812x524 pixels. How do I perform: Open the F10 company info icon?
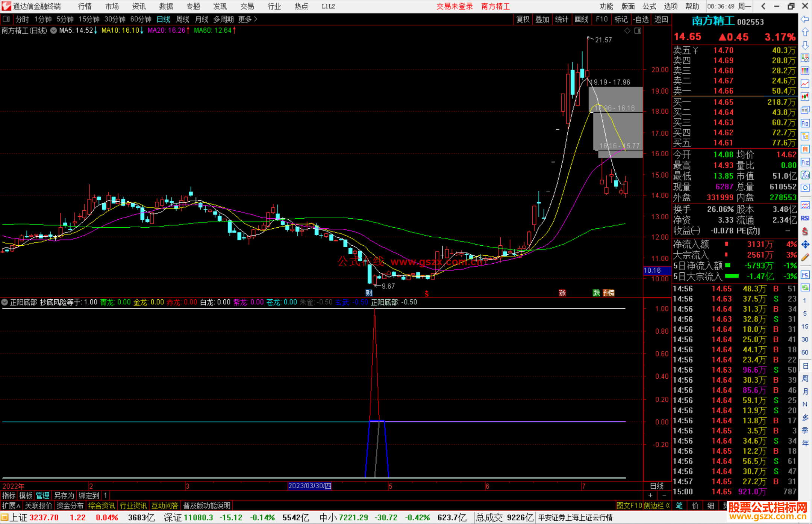coord(805,123)
